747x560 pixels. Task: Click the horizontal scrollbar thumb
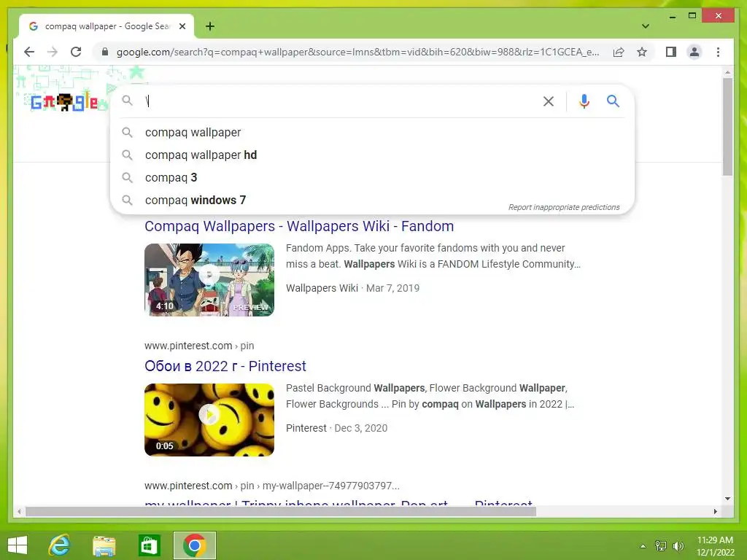pyautogui.click(x=281, y=511)
